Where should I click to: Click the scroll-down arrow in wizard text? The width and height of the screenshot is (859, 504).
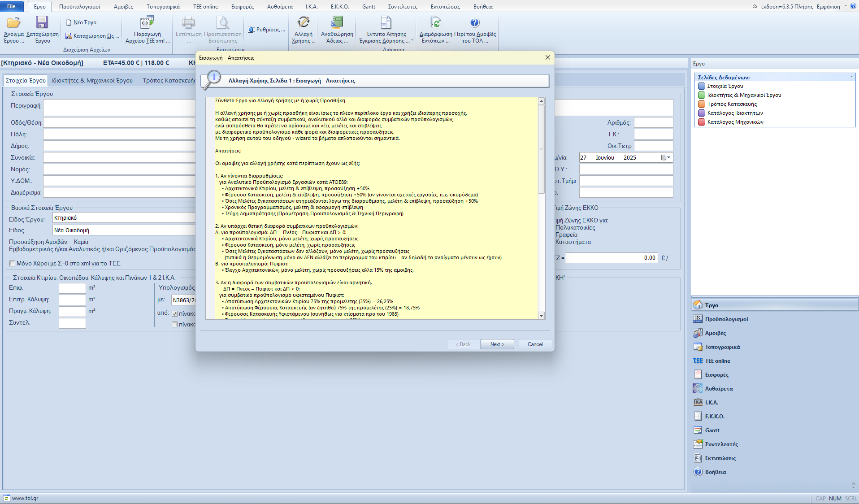coord(541,316)
